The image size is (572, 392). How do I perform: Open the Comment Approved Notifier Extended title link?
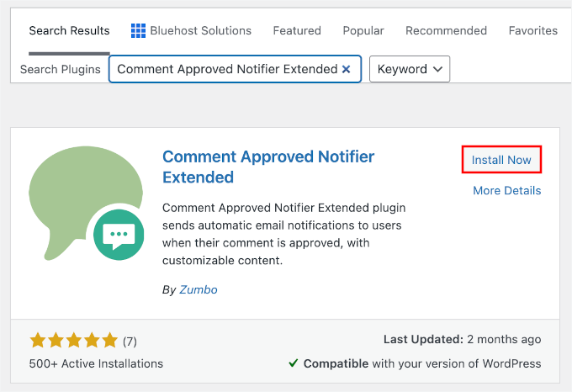[268, 167]
